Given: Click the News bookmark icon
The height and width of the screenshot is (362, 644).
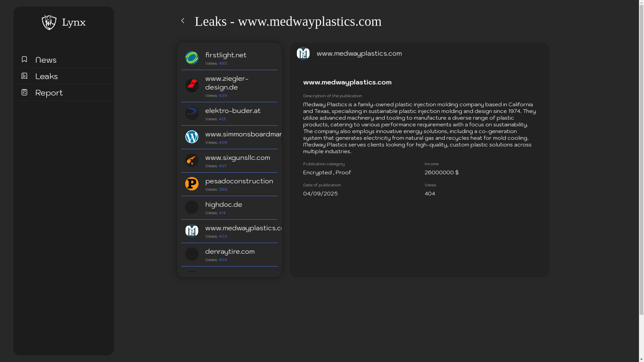Looking at the screenshot, I should [24, 59].
